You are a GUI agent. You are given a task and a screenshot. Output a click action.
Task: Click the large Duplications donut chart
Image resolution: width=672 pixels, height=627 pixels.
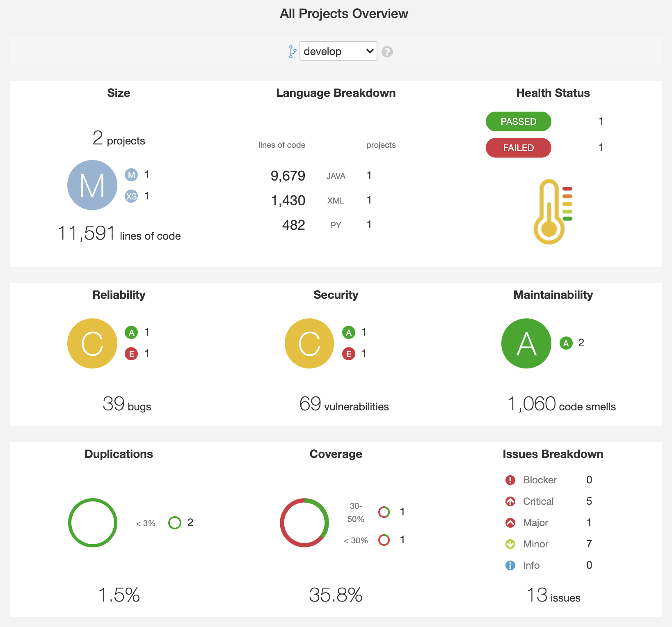pyautogui.click(x=93, y=523)
